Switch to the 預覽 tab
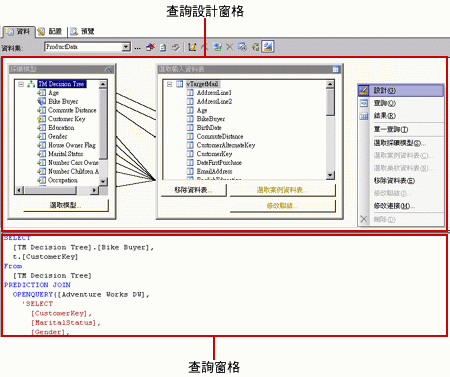 (x=82, y=32)
